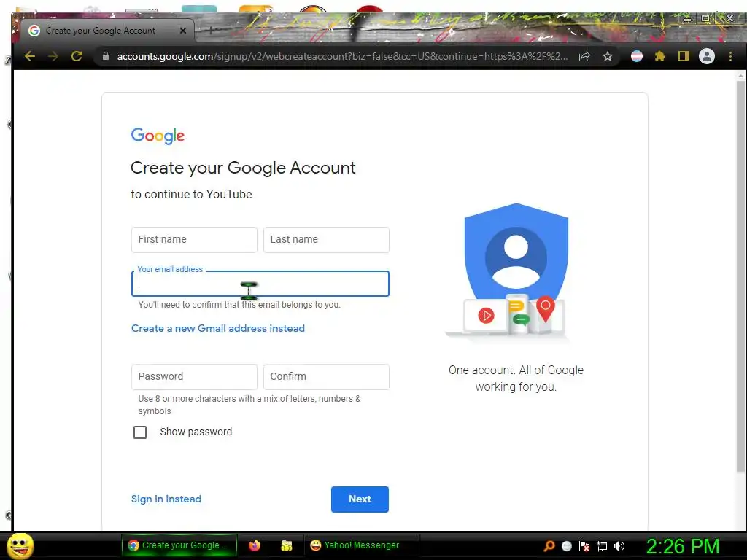Click the 'to continue to YouTube' text
This screenshot has height=560, width=747.
[x=192, y=194]
